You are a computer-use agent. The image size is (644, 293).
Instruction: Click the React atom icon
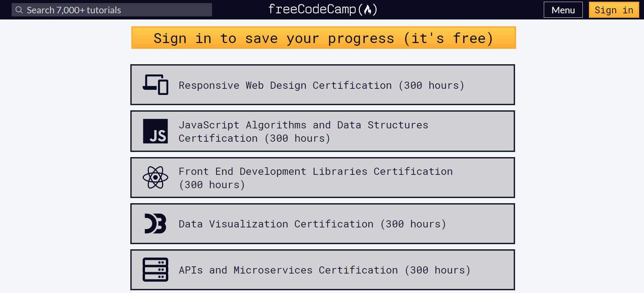[155, 178]
